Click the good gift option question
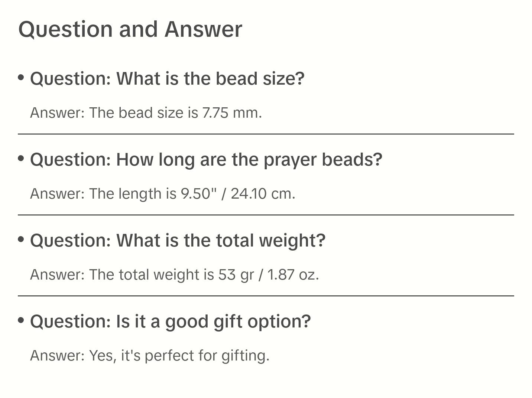Viewport: 532px width, 398px height. click(x=170, y=322)
